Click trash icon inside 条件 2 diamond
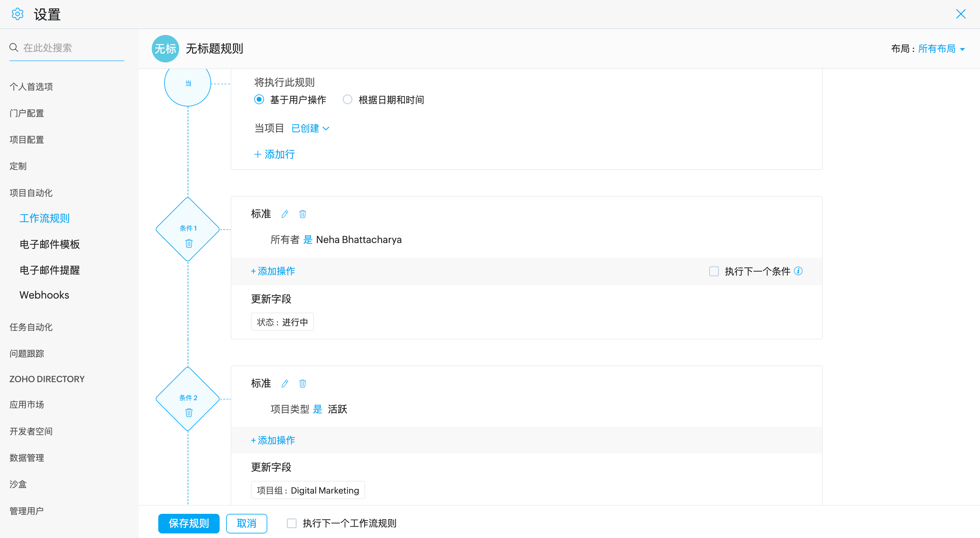The width and height of the screenshot is (980, 538). pos(189,413)
